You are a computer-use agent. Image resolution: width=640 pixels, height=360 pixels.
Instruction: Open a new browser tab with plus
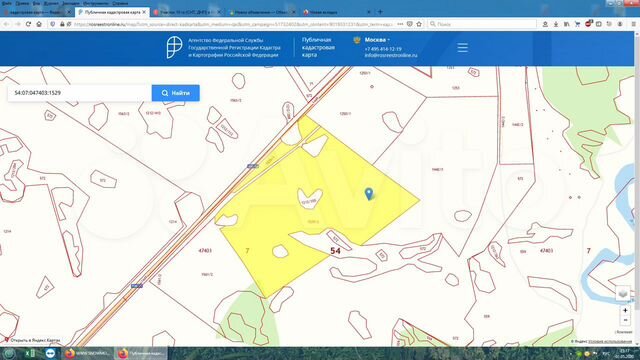[x=380, y=12]
